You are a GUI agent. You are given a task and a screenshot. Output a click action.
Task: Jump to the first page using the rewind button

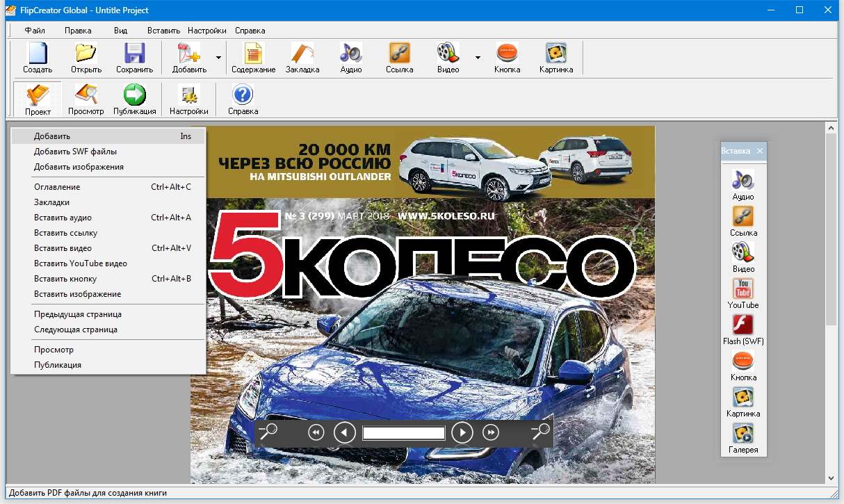pyautogui.click(x=316, y=433)
